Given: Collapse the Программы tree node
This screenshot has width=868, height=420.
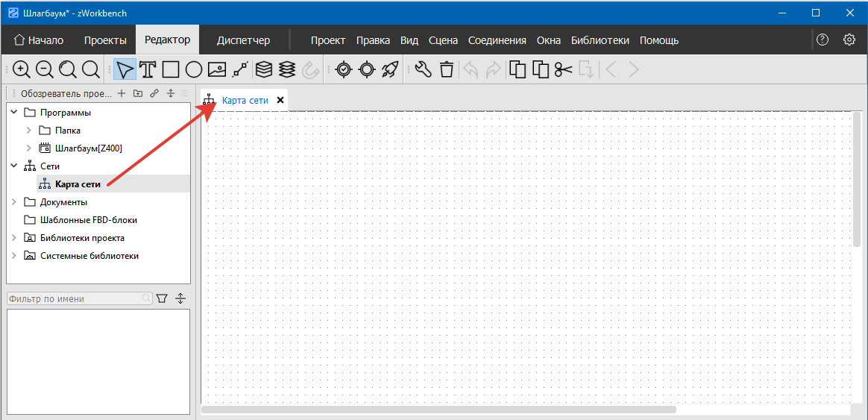Looking at the screenshot, I should click(13, 113).
